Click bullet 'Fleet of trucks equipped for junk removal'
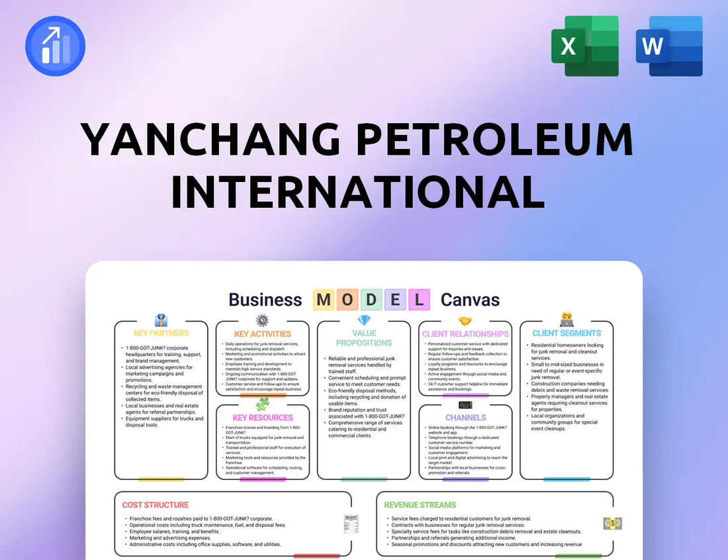 click(x=263, y=440)
